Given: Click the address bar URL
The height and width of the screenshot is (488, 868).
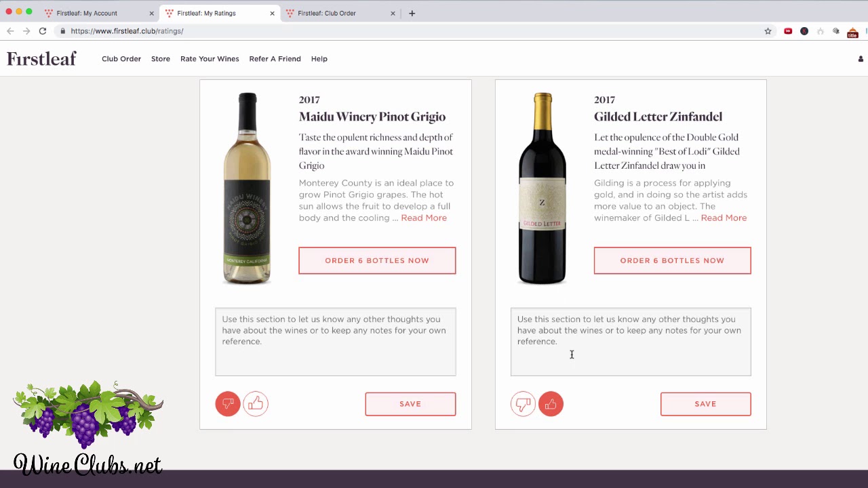Looking at the screenshot, I should pyautogui.click(x=127, y=31).
